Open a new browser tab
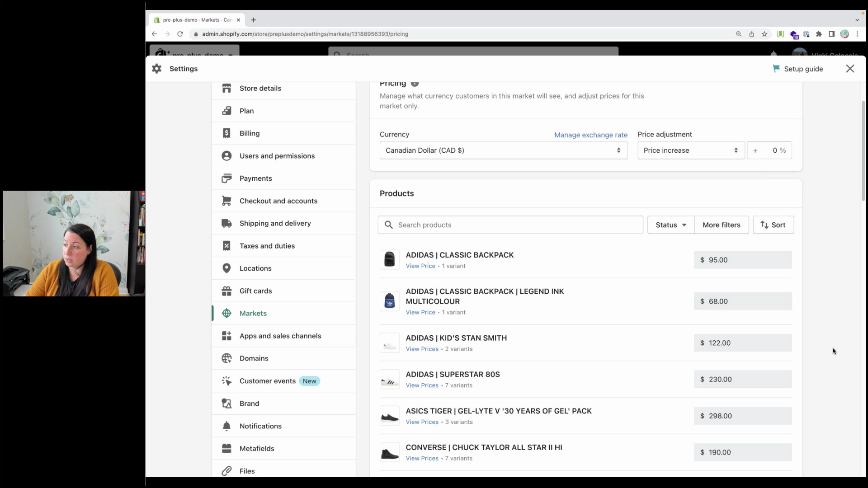 click(254, 20)
